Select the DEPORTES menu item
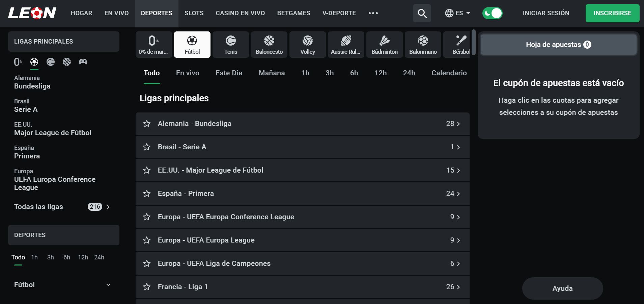Image resolution: width=644 pixels, height=304 pixels. pos(157,13)
